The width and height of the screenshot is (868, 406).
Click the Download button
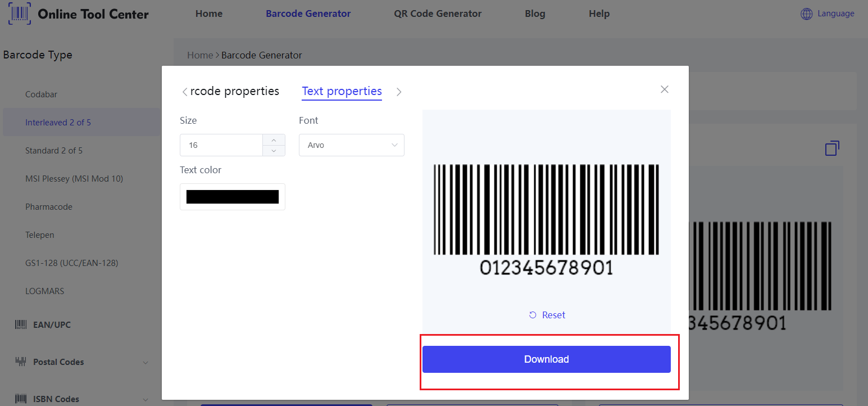(x=547, y=359)
